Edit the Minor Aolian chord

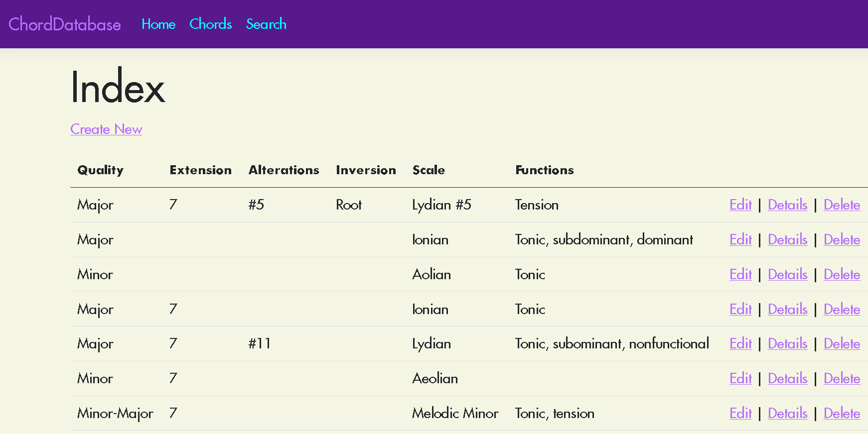pos(740,274)
